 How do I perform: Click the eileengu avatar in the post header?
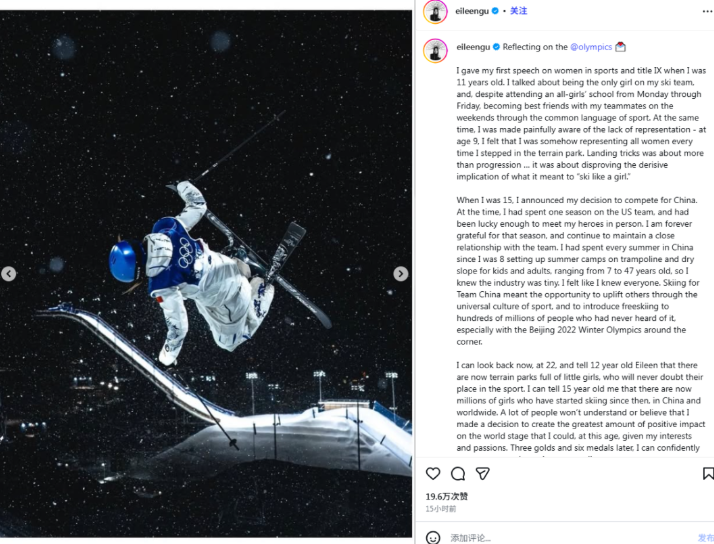coord(434,11)
